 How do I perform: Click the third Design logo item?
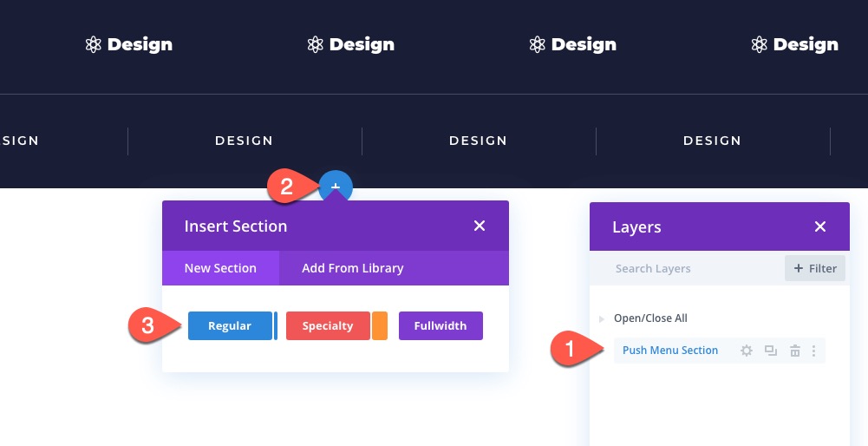(573, 44)
